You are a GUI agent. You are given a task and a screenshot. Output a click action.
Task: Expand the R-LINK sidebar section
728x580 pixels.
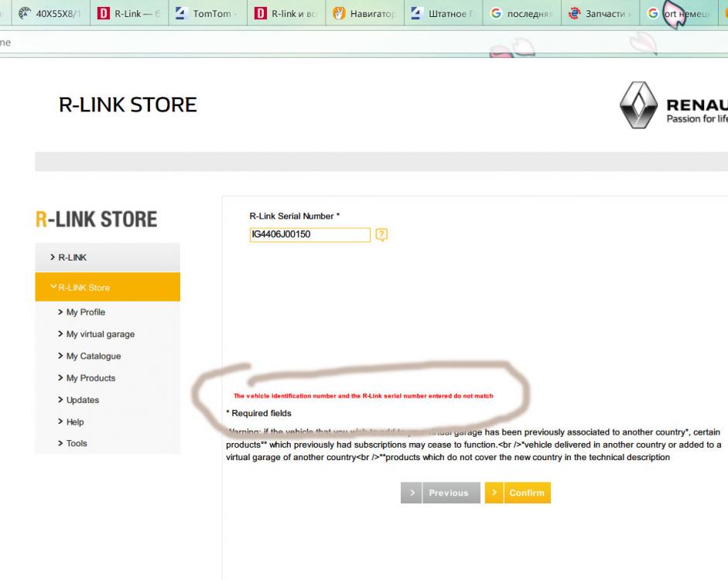[108, 258]
